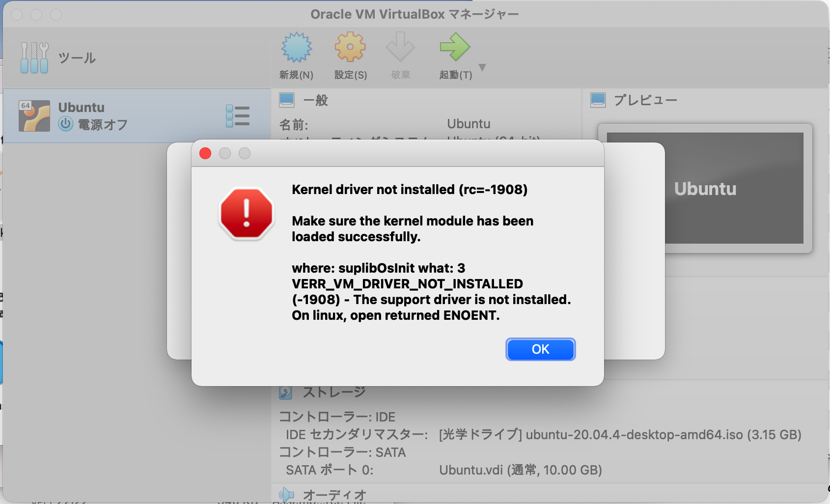This screenshot has height=504, width=830.
Task: Click the VirtualBox マネージャー window title
Action: coord(415,14)
